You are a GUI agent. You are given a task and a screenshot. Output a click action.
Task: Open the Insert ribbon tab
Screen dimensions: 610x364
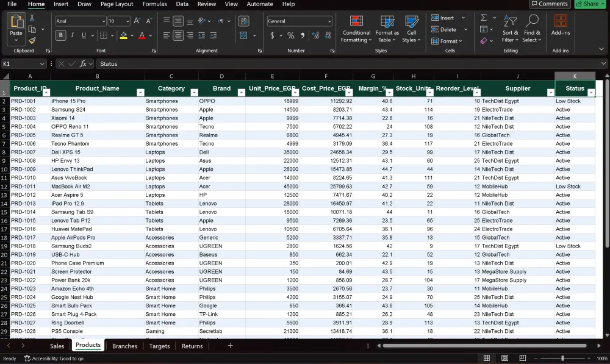coord(60,4)
